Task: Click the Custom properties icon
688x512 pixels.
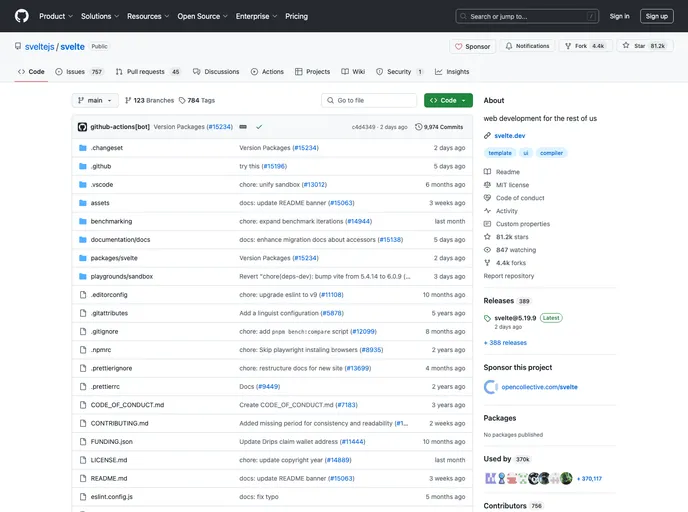Action: tap(487, 224)
